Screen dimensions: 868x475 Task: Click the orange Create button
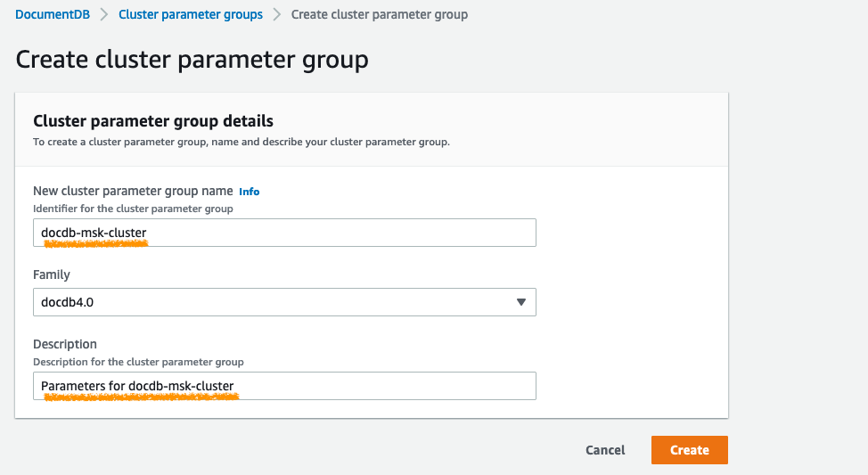click(x=689, y=450)
